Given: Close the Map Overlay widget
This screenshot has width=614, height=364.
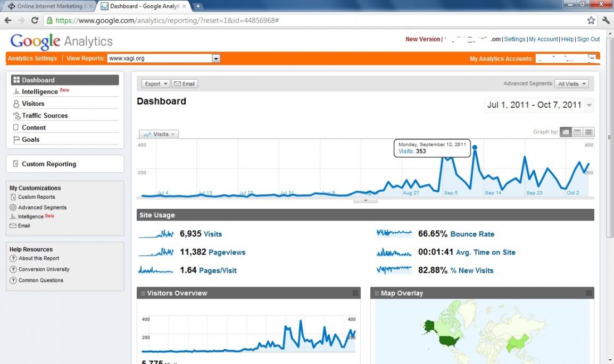Looking at the screenshot, I should coord(588,293).
